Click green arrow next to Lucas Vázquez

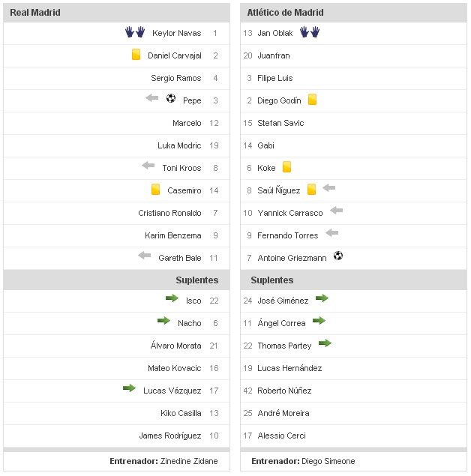(130, 388)
